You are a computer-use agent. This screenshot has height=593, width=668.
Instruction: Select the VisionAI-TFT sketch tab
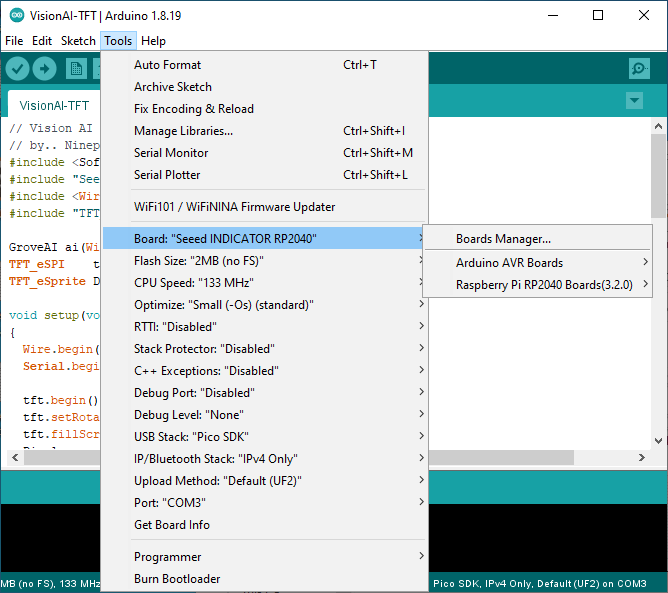coord(54,105)
